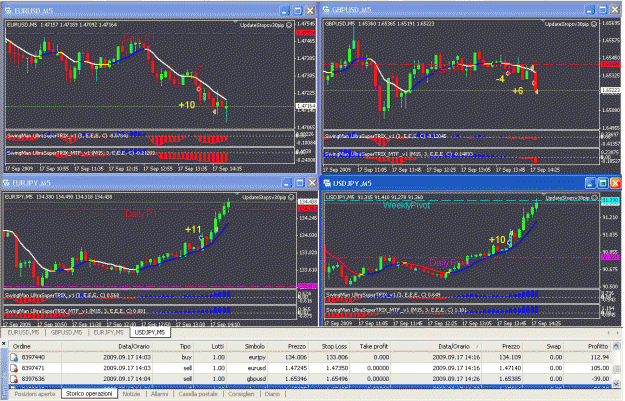Click the stop loss value 133.806
The image size is (625, 401).
(337, 358)
